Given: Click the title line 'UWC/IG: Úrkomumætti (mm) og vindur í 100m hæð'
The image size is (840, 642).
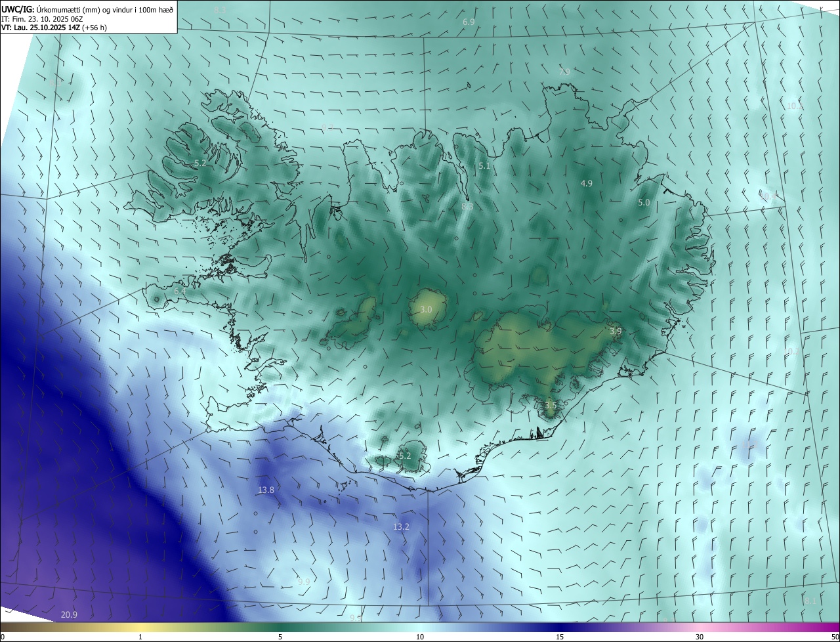Looking at the screenshot, I should click(x=87, y=9).
